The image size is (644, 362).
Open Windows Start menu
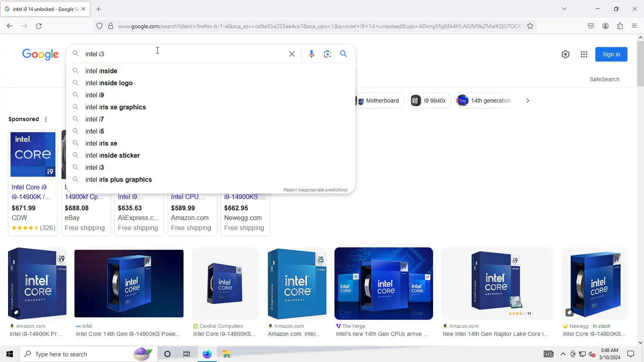[10, 354]
